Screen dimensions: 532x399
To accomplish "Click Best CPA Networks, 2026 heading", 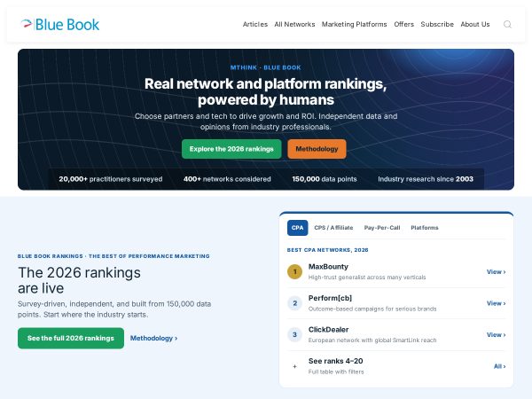I will pyautogui.click(x=327, y=250).
